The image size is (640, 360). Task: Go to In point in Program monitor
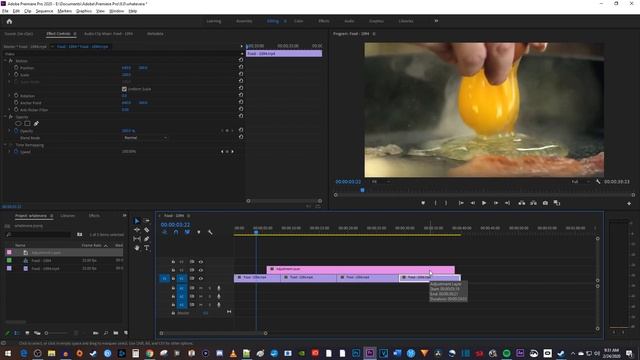(x=461, y=203)
